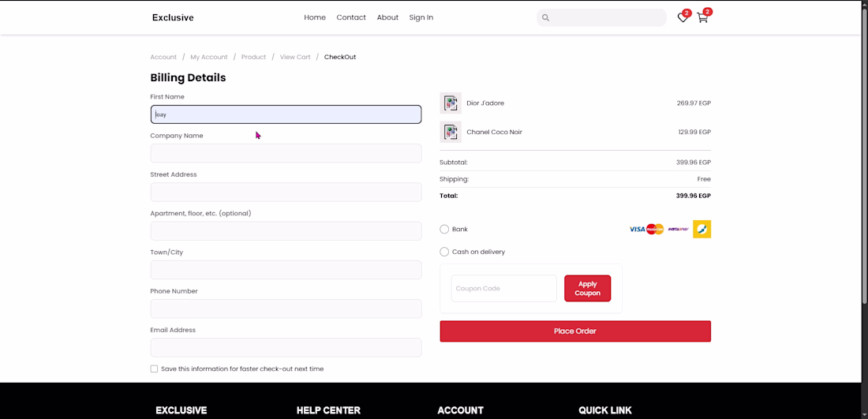This screenshot has height=419, width=868.
Task: Select the Bank payment option
Action: (444, 229)
